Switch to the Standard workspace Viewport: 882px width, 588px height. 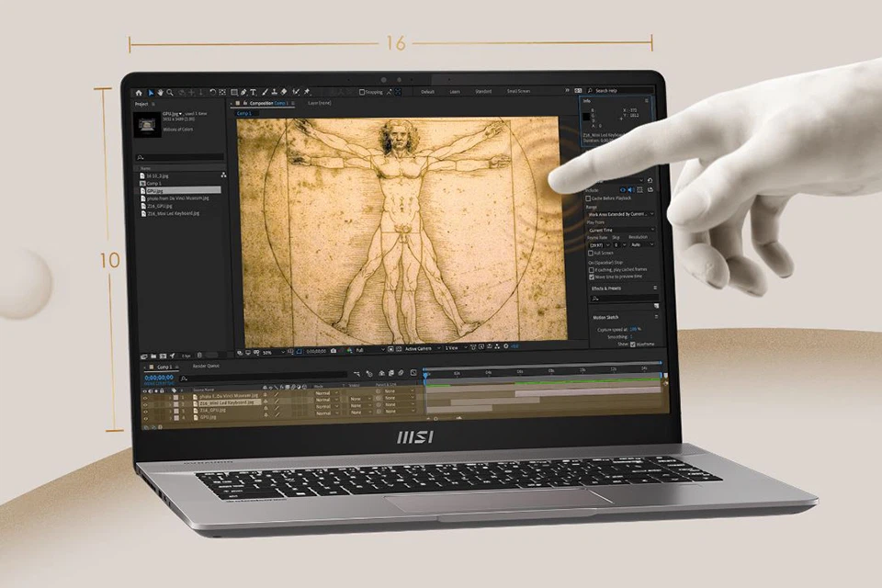point(483,92)
